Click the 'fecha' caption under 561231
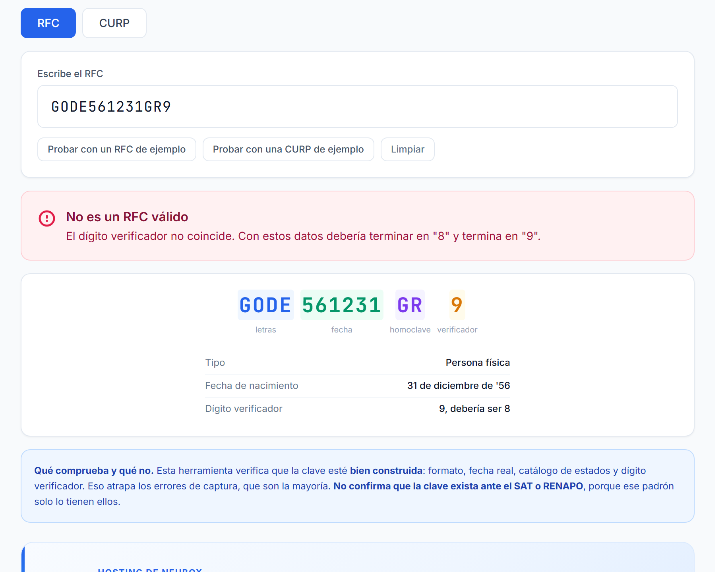 coord(342,330)
